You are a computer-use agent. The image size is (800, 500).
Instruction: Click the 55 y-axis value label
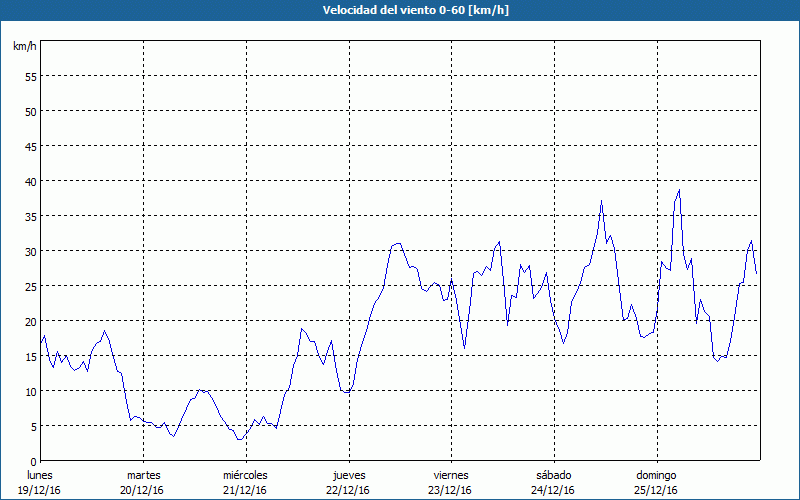(x=30, y=76)
